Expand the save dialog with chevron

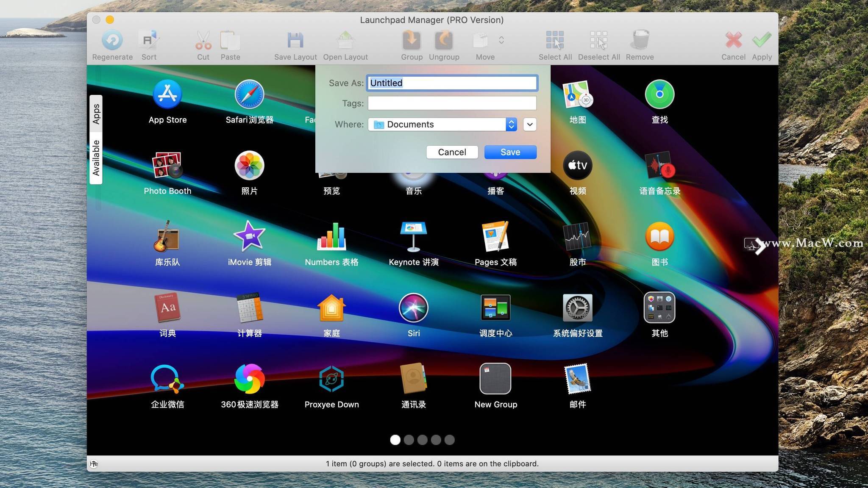(530, 124)
